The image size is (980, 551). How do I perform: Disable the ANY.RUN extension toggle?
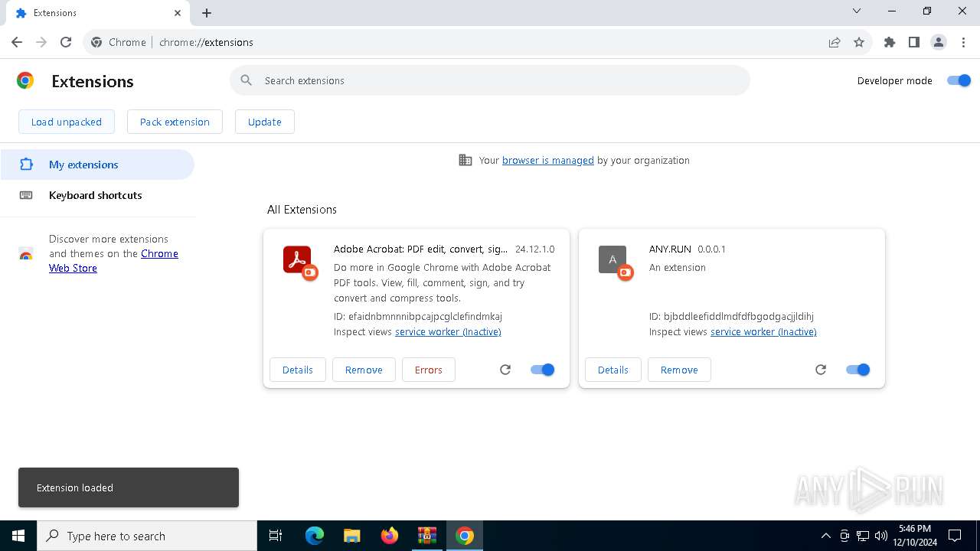857,370
